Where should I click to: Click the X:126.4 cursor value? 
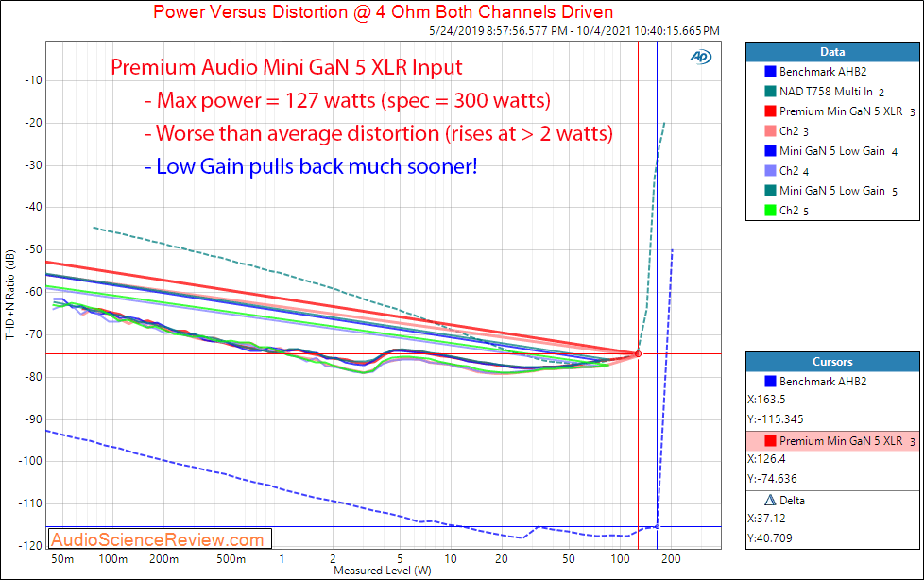pyautogui.click(x=766, y=458)
